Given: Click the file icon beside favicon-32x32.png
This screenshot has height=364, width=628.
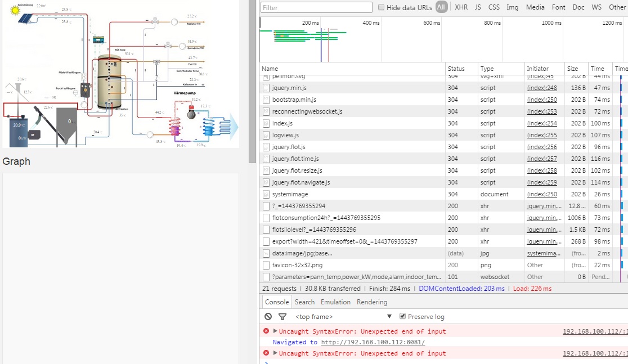Looking at the screenshot, I should [x=267, y=265].
